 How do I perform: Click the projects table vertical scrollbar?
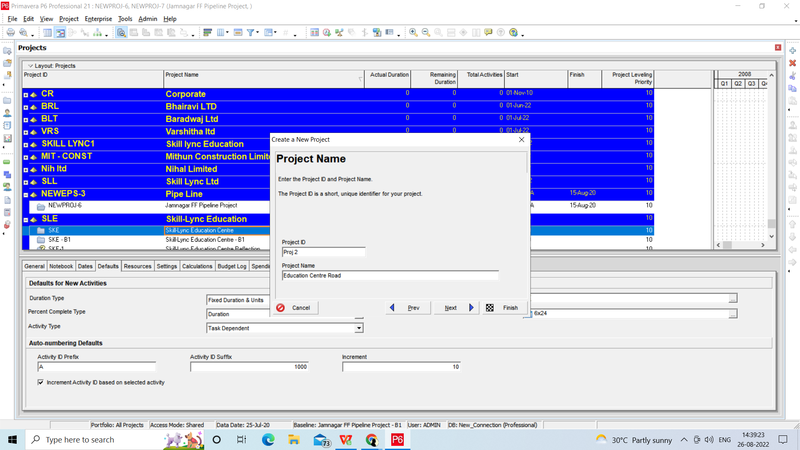[771, 155]
